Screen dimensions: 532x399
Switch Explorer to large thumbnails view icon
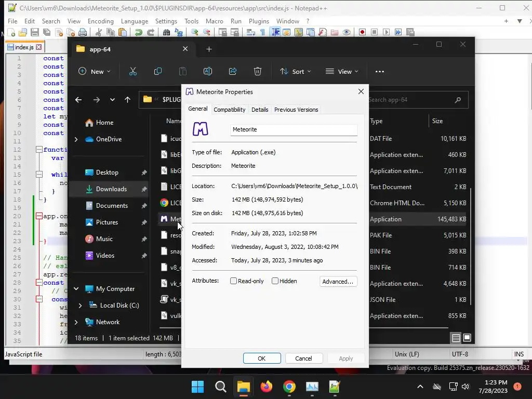point(467,338)
